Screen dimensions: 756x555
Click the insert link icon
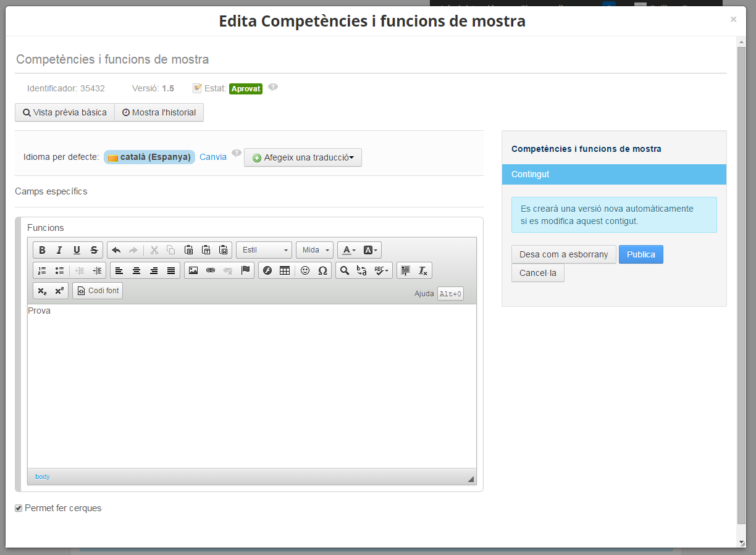(x=211, y=270)
